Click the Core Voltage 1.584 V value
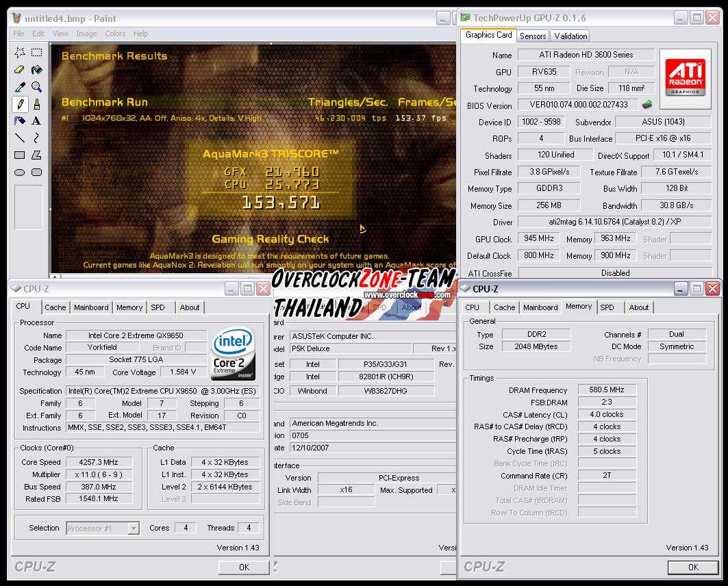 point(183,372)
